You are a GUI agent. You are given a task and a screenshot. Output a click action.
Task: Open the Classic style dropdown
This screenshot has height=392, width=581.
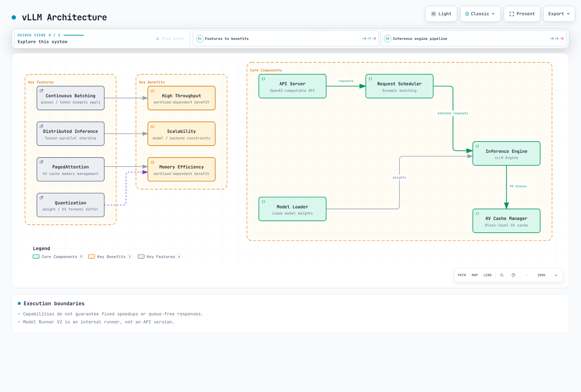[x=480, y=14]
